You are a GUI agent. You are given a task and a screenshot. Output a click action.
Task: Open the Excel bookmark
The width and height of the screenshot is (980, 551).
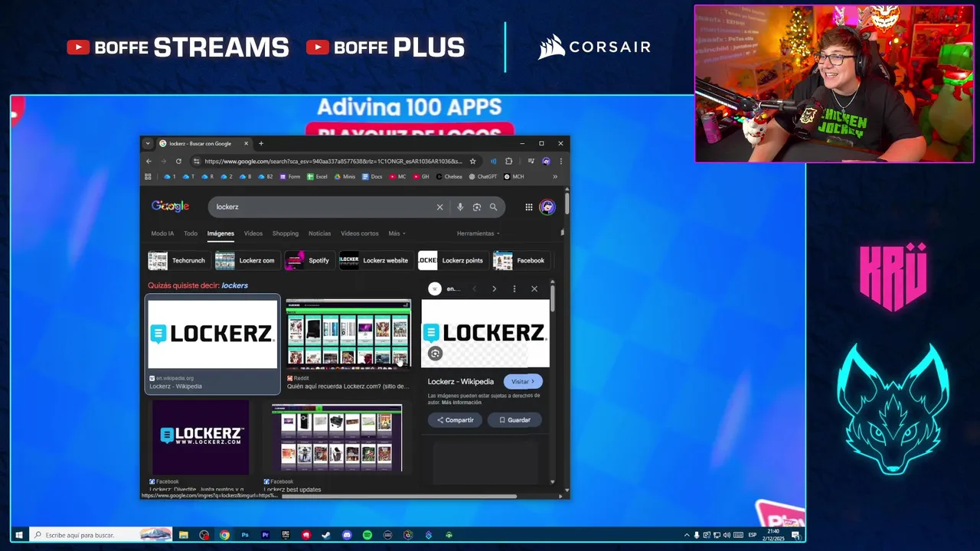(317, 177)
